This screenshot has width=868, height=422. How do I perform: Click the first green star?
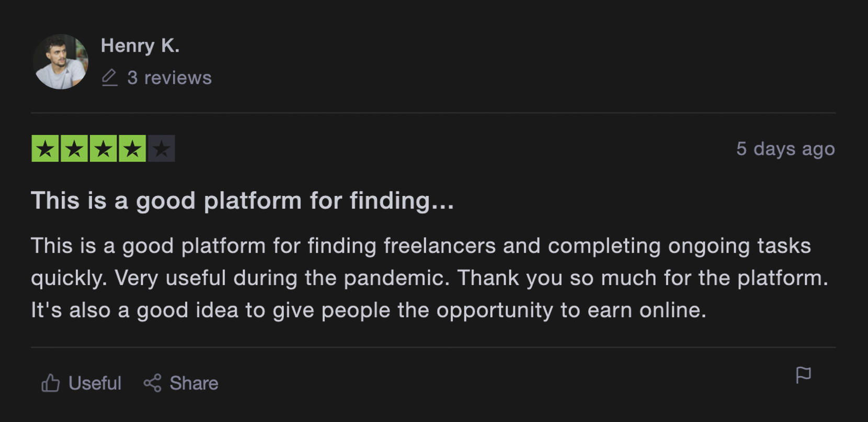tap(45, 149)
